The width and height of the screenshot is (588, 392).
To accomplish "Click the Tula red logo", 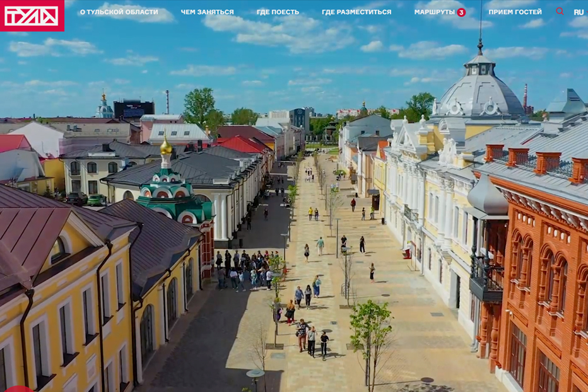I will click(x=32, y=15).
